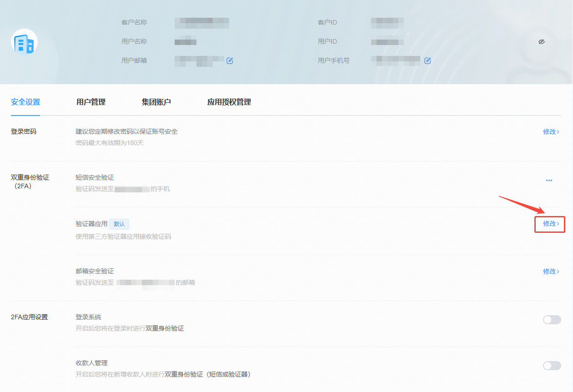Click the blurred 用户ID value
Screen dimensions: 573x392
pos(387,42)
